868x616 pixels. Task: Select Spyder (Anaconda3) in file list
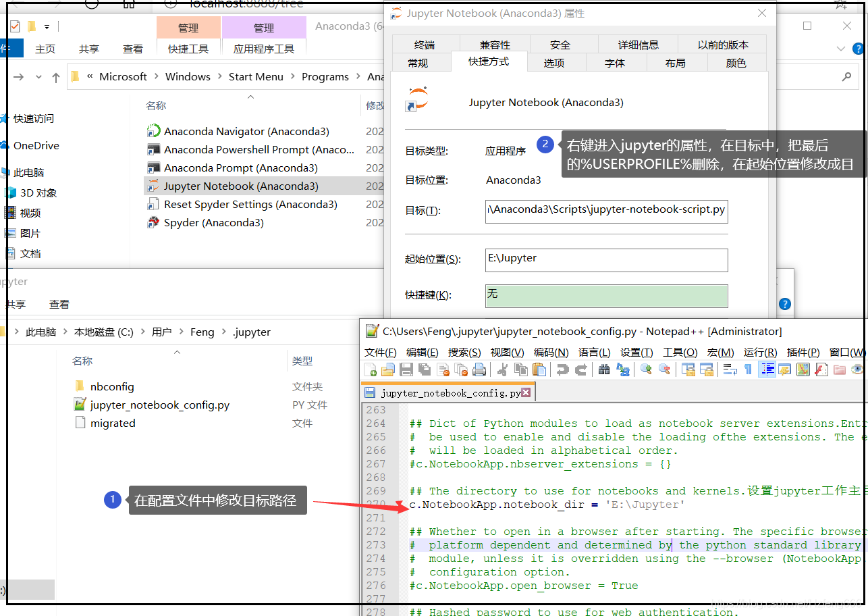pyautogui.click(x=213, y=222)
